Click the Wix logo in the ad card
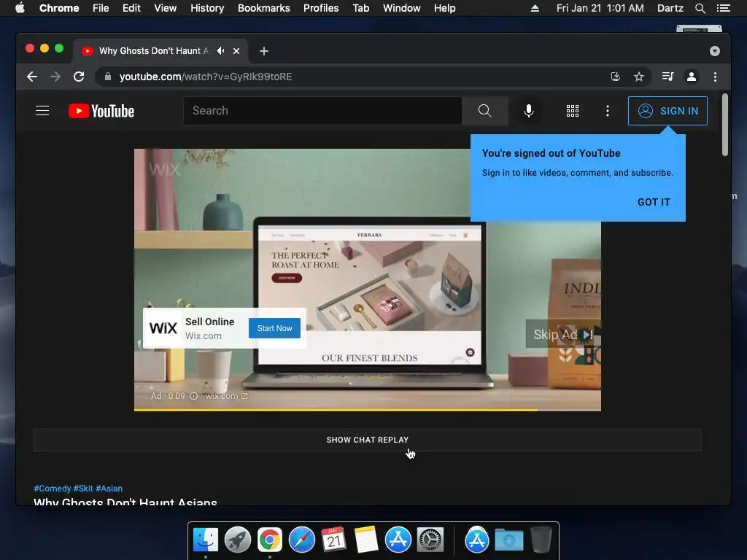The height and width of the screenshot is (560, 747). (x=163, y=328)
